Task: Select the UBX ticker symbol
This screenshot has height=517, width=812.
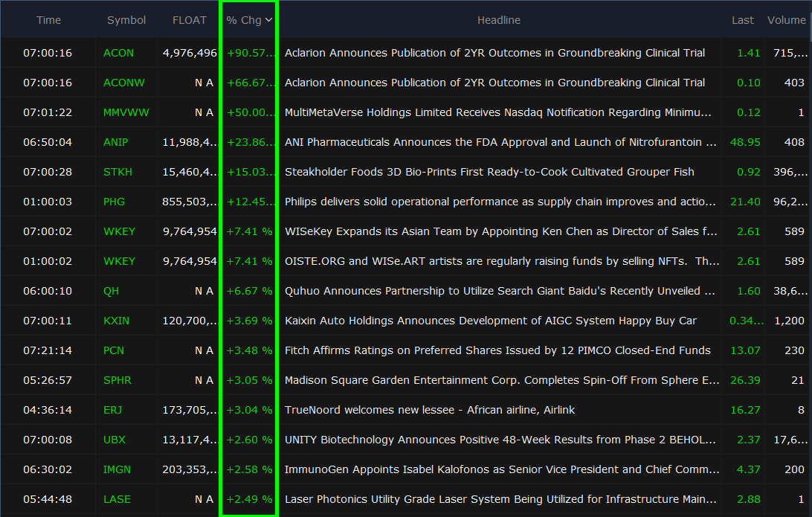Action: tap(115, 440)
